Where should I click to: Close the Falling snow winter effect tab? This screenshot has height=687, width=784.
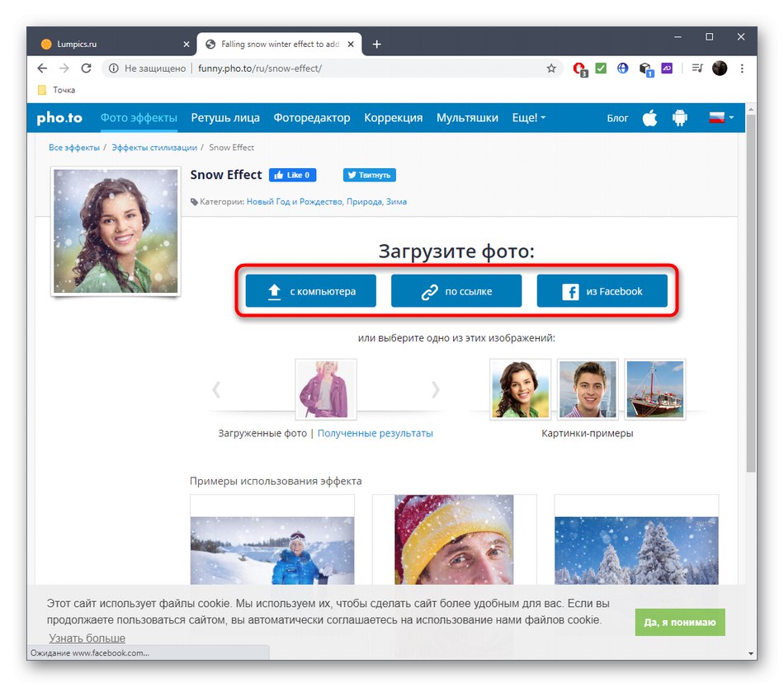click(351, 45)
